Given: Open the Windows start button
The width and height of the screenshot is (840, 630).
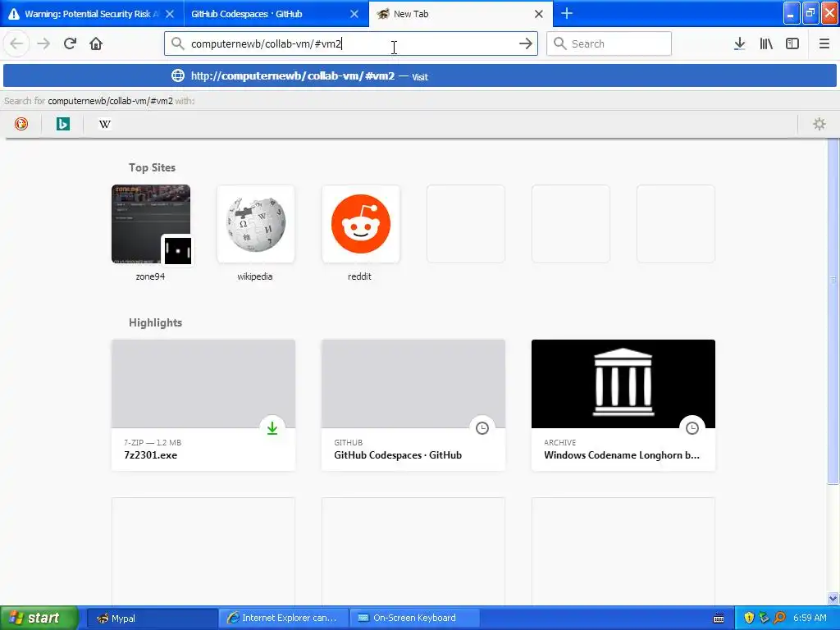Looking at the screenshot, I should [39, 618].
